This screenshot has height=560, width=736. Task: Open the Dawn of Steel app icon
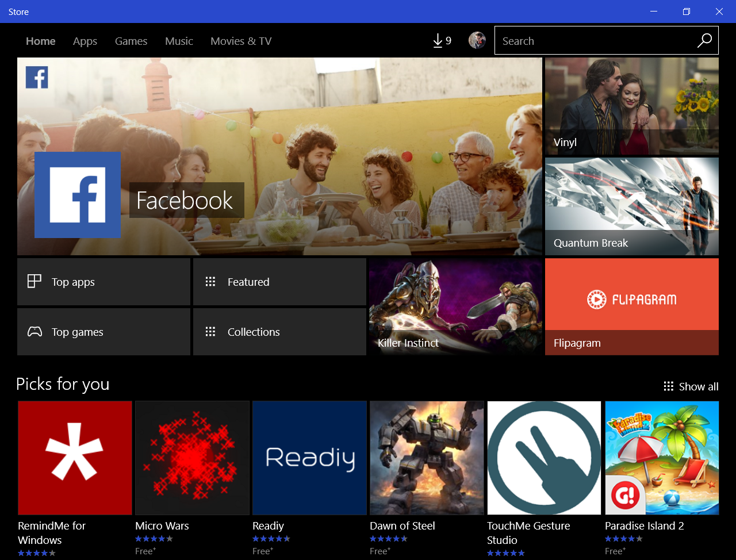click(427, 458)
